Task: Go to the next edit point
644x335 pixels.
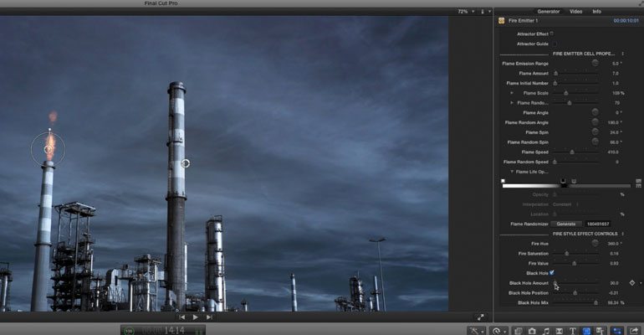Action: point(209,317)
